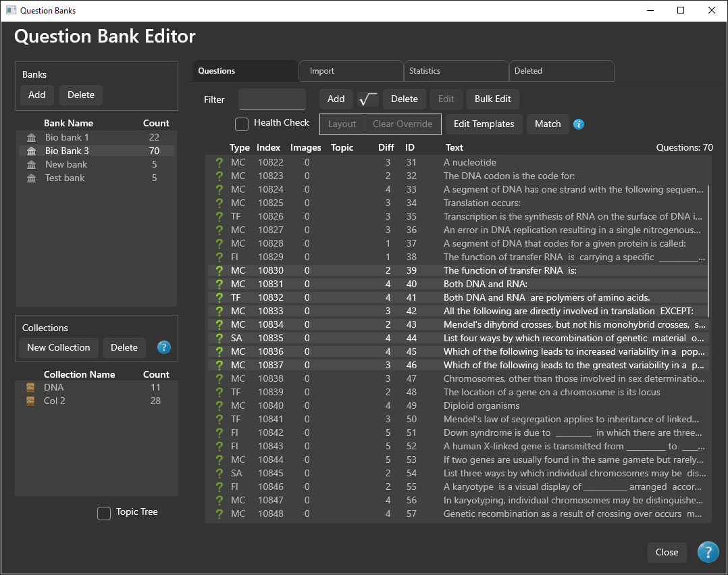Click the question icon on row 10843

pos(219,446)
